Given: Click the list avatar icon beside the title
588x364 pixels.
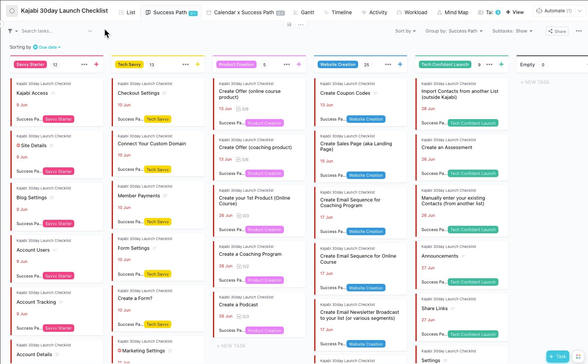Looking at the screenshot, I should 12,11.
